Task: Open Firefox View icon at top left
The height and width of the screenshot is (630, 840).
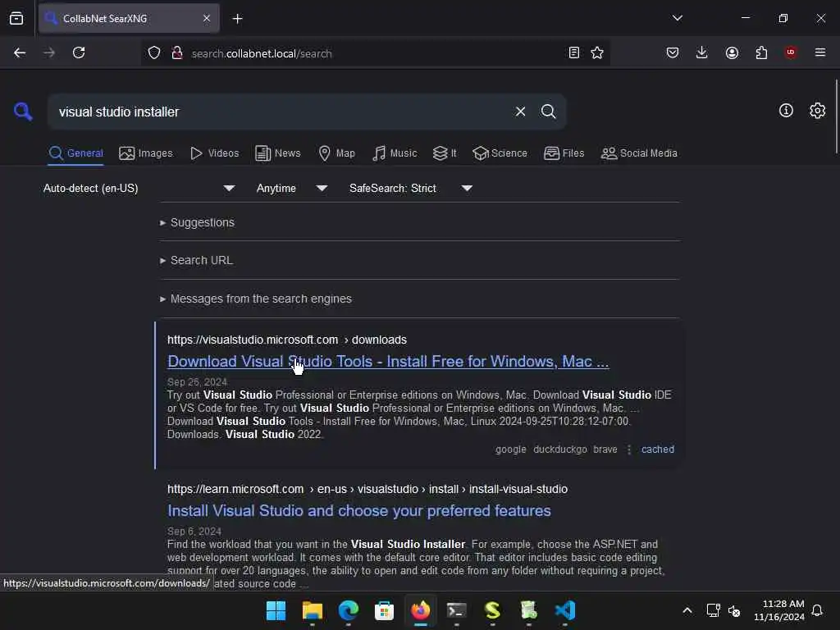Action: 16,19
